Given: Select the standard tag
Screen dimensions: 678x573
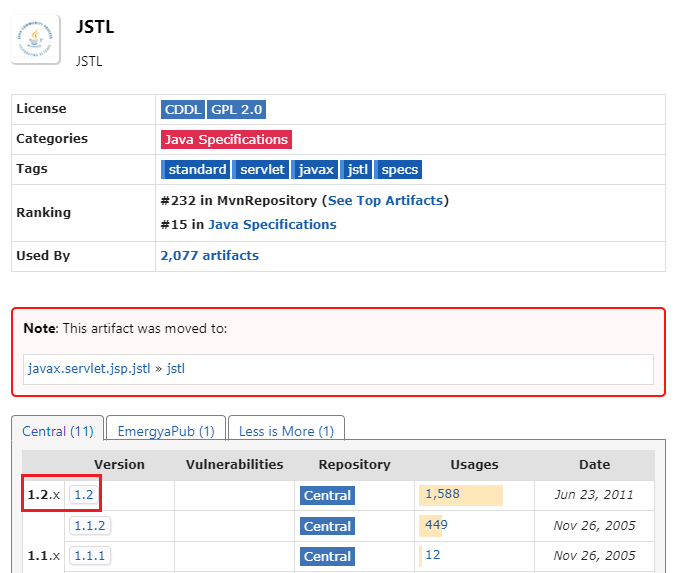Looking at the screenshot, I should (196, 169).
